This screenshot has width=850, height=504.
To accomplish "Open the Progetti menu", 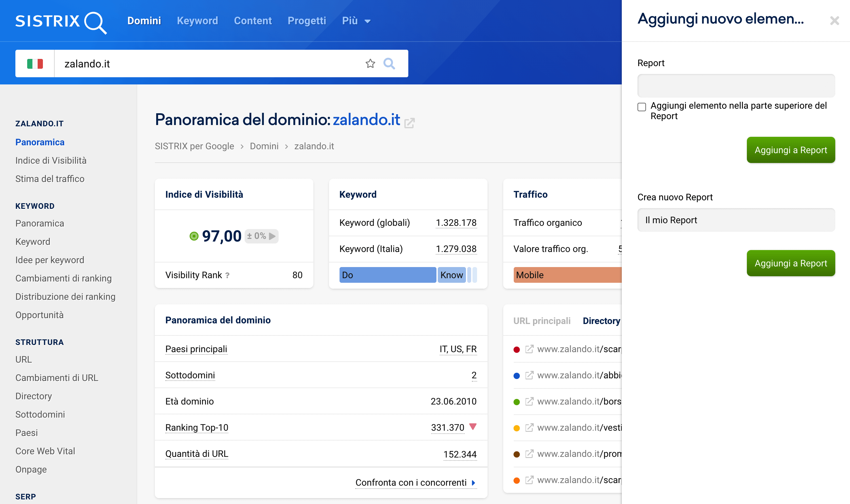I will coord(307,21).
